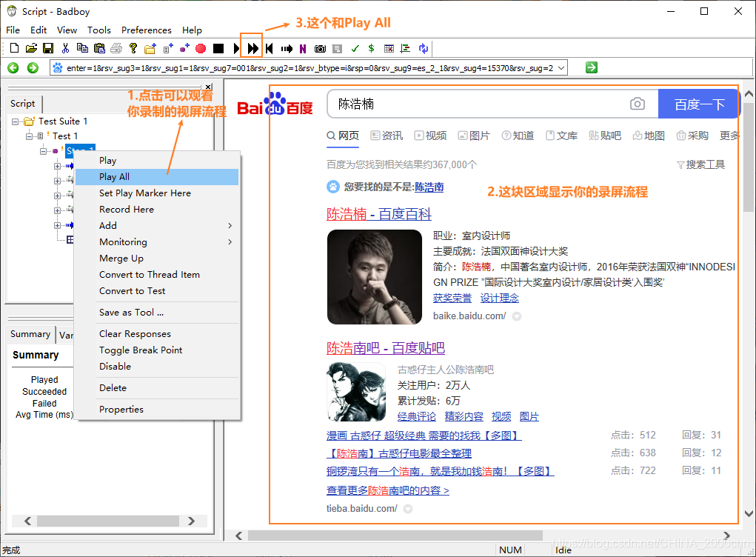Click the add new step purple icon
The image size is (756, 557).
(184, 48)
